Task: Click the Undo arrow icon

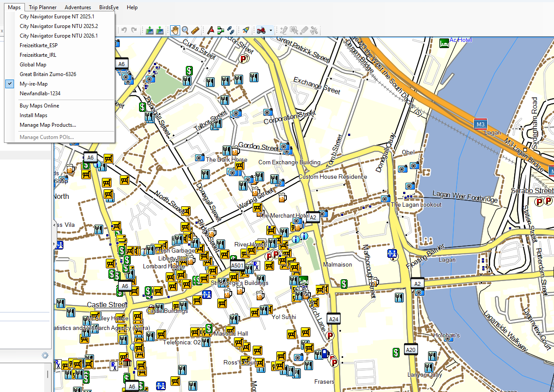Action: tap(124, 30)
